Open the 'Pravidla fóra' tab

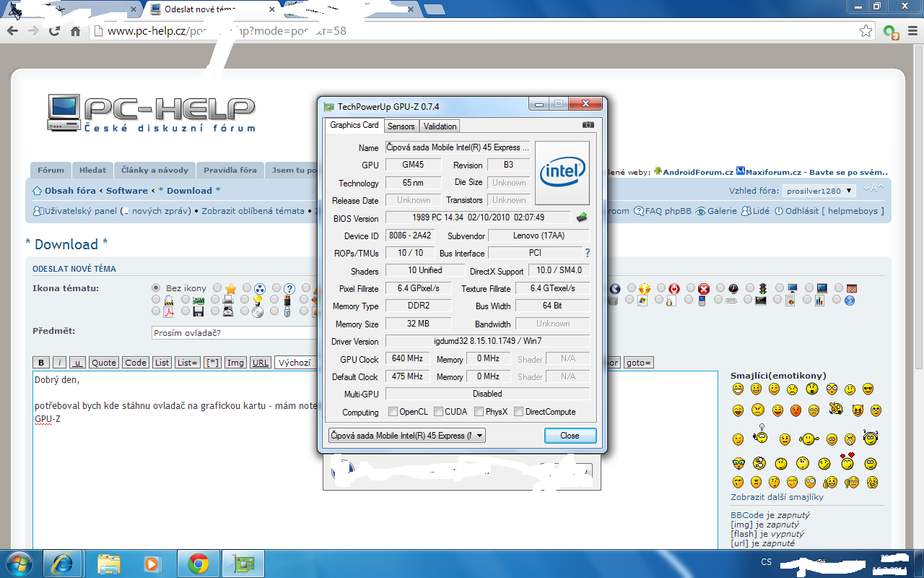[230, 171]
